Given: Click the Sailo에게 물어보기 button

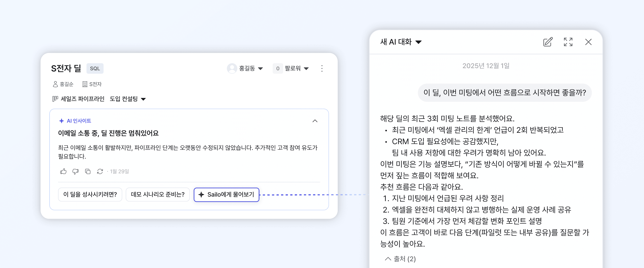Looking at the screenshot, I should pyautogui.click(x=226, y=195).
